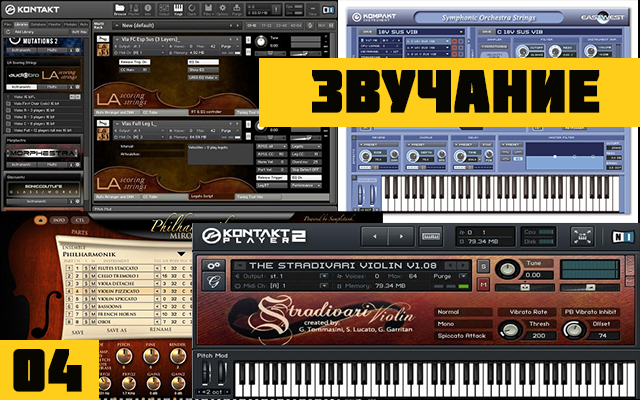The image size is (640, 400).
Task: Adjust the volume slider of Stradivari Violin
Action: click(x=590, y=288)
